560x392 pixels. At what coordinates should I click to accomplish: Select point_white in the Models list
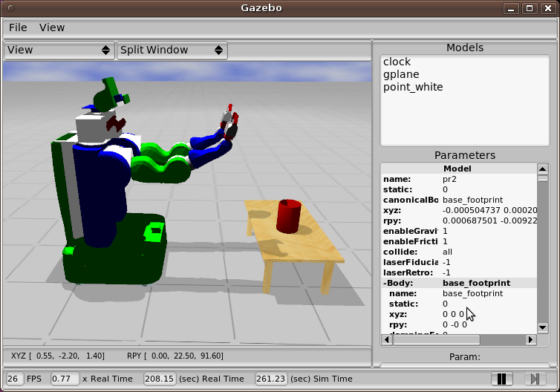(413, 87)
